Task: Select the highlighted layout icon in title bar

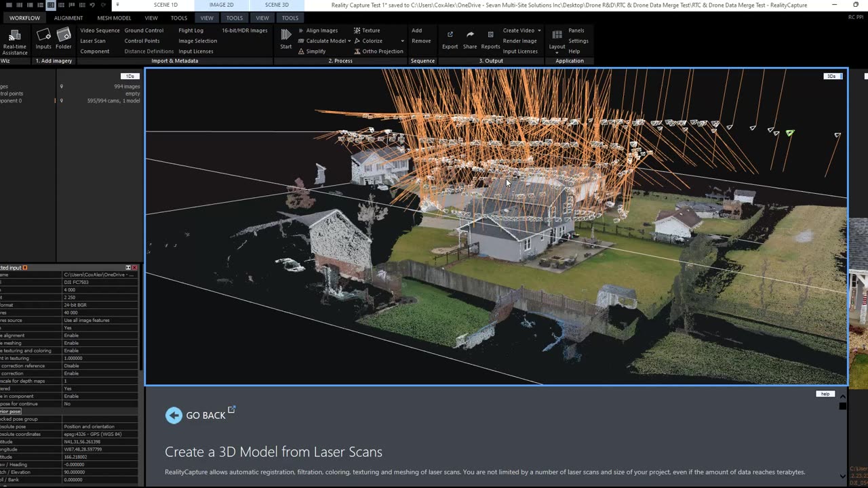Action: 51,5
